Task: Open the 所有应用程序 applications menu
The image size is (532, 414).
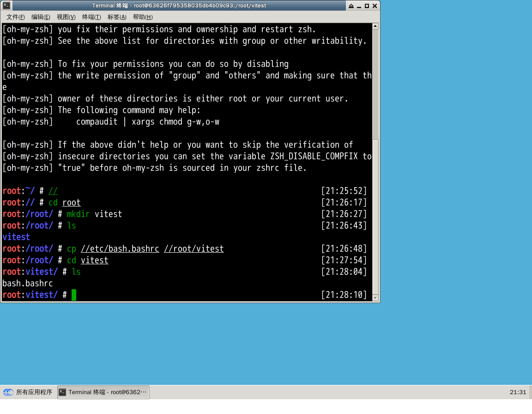Action: click(x=29, y=392)
